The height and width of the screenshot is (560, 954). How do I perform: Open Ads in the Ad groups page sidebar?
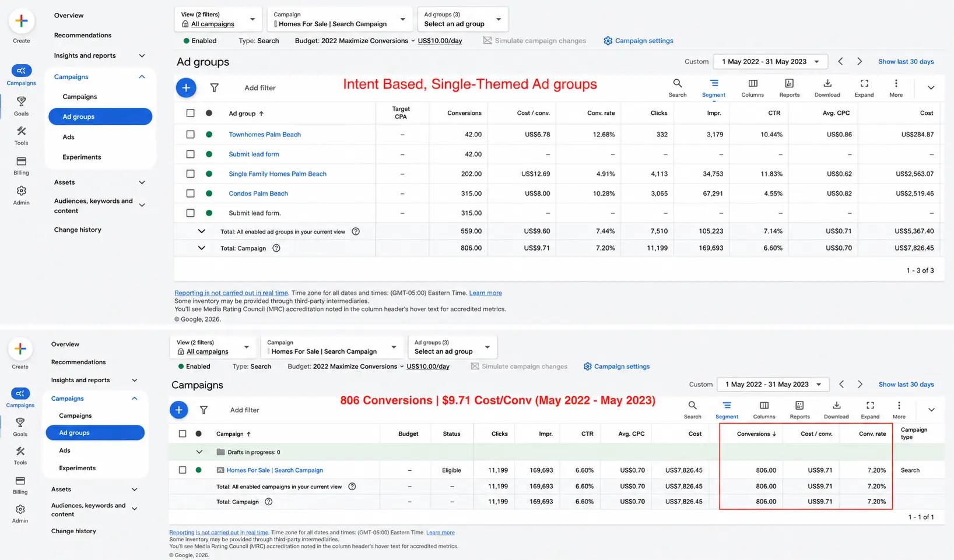69,137
